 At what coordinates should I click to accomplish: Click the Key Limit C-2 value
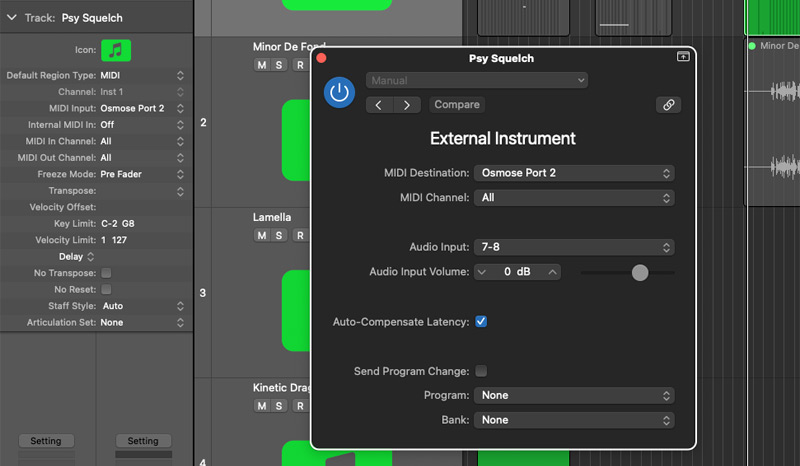tap(109, 224)
